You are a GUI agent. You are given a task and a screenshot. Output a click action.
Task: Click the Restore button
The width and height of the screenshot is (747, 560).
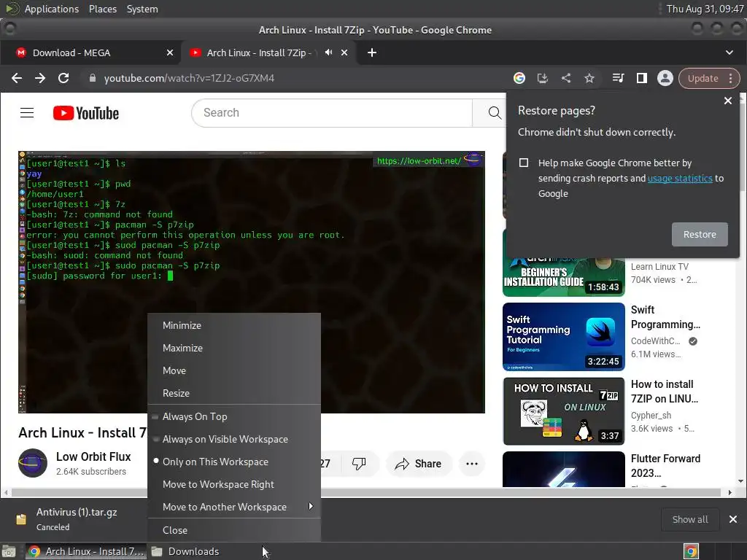(x=700, y=234)
